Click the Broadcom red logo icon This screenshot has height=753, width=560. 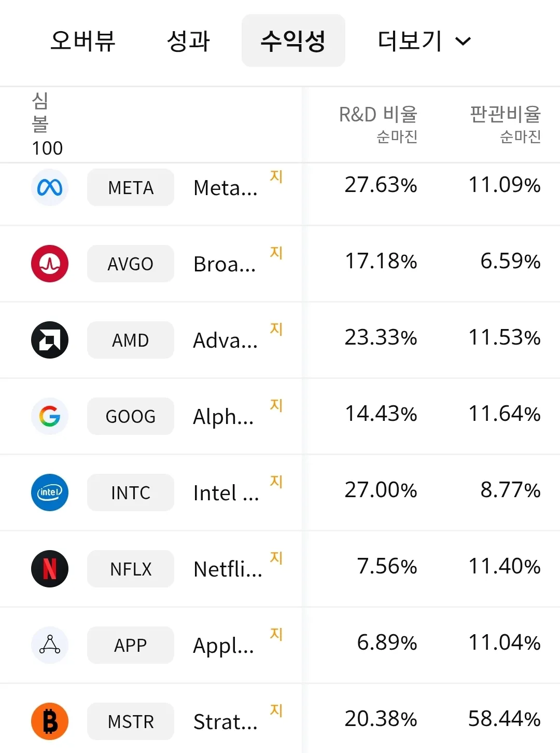pos(50,264)
